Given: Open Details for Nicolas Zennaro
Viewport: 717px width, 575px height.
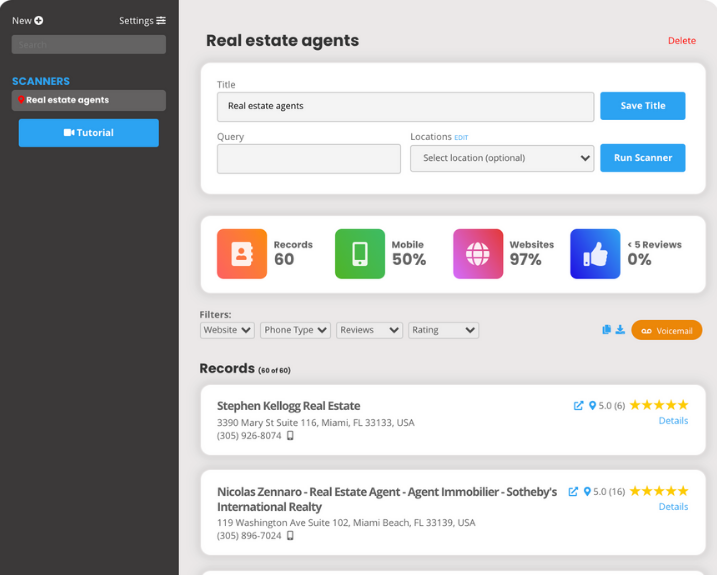Looking at the screenshot, I should [673, 507].
